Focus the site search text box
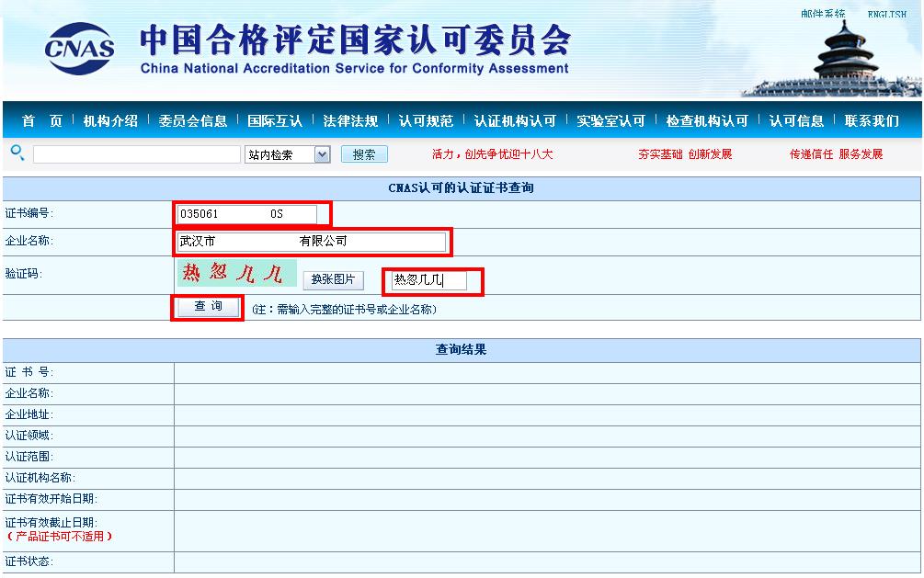 pos(137,154)
